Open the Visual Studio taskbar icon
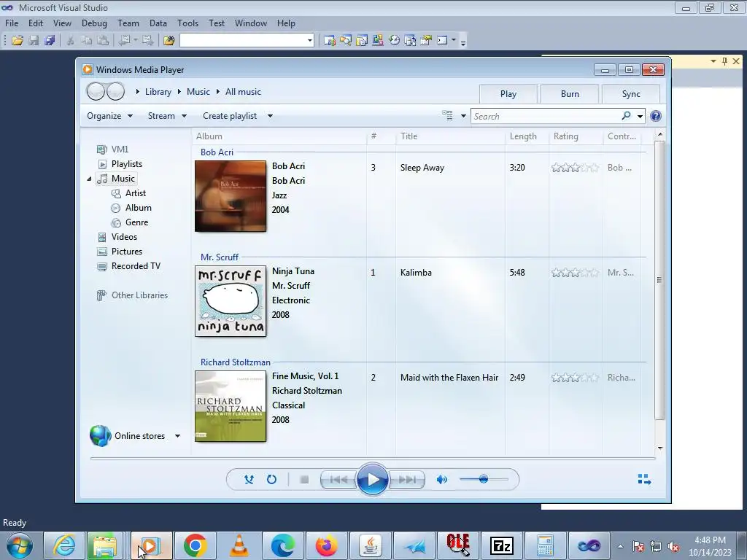 tap(589, 545)
